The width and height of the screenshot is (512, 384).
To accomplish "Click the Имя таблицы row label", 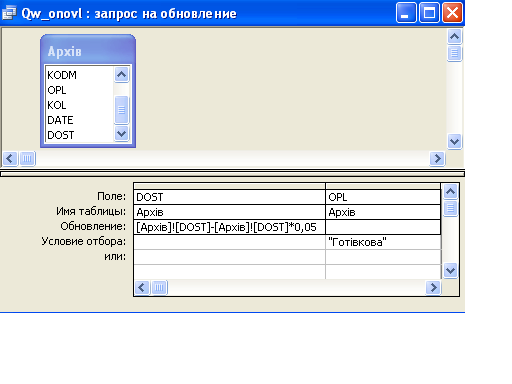I will (x=91, y=211).
